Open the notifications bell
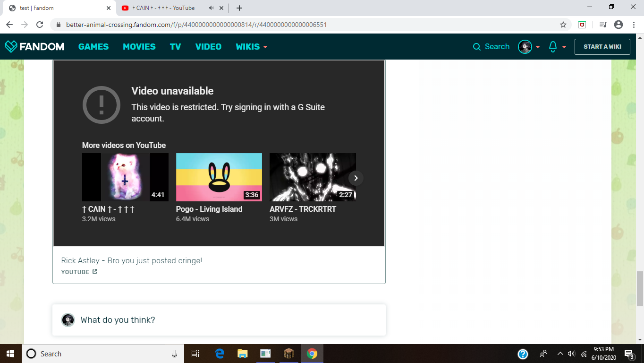This screenshot has height=363, width=644. point(553,46)
